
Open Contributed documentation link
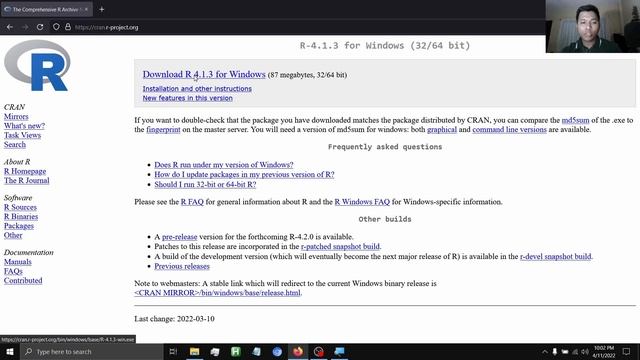[23, 280]
